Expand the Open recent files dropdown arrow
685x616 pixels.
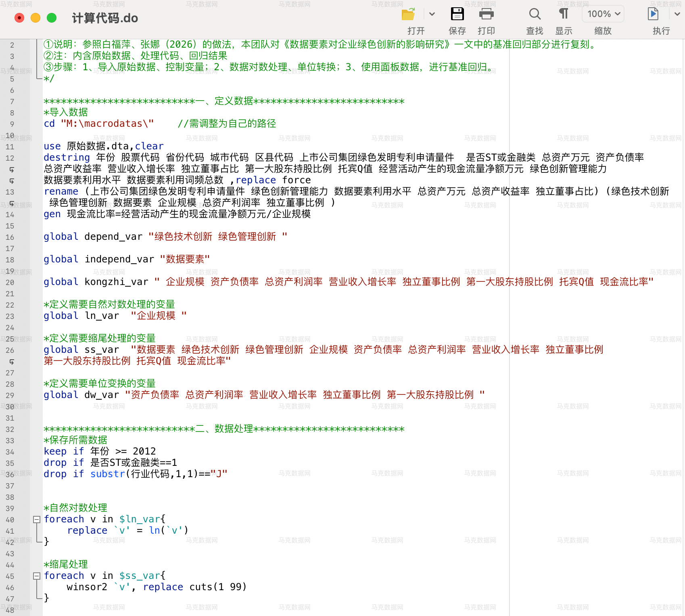[432, 14]
